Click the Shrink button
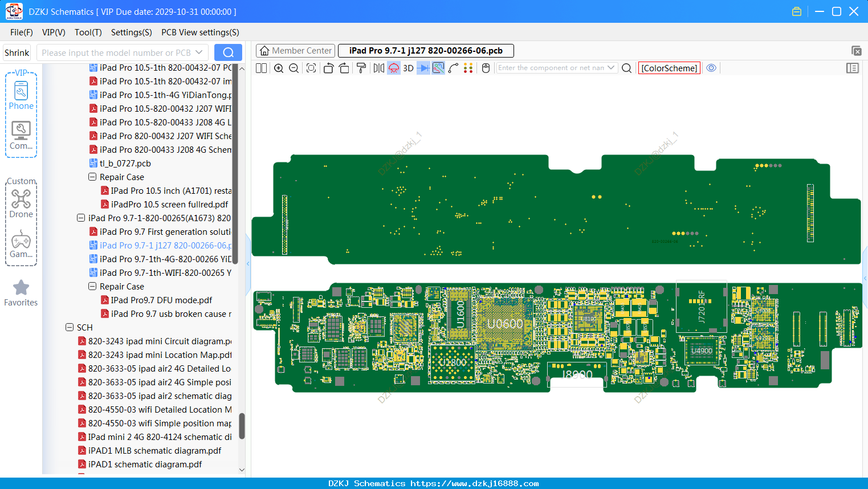Image resolution: width=868 pixels, height=489 pixels. (17, 52)
